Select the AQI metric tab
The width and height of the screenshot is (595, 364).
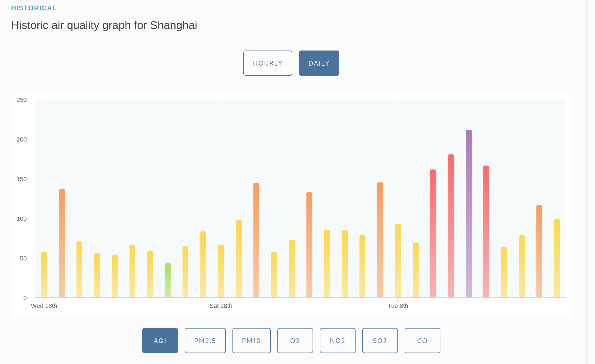(160, 341)
